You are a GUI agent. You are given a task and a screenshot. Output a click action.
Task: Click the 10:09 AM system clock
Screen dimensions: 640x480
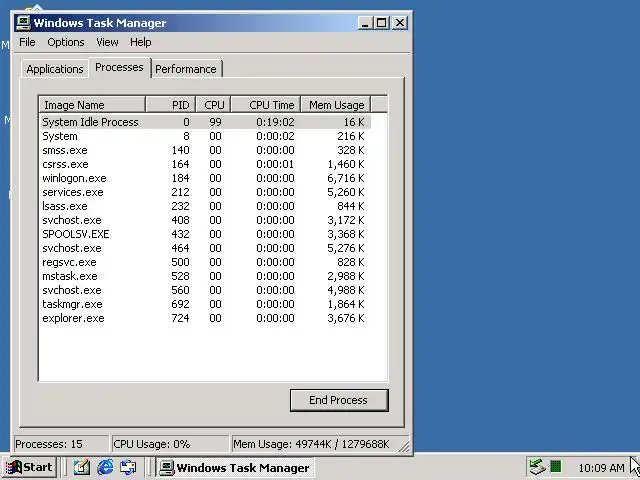pos(601,468)
